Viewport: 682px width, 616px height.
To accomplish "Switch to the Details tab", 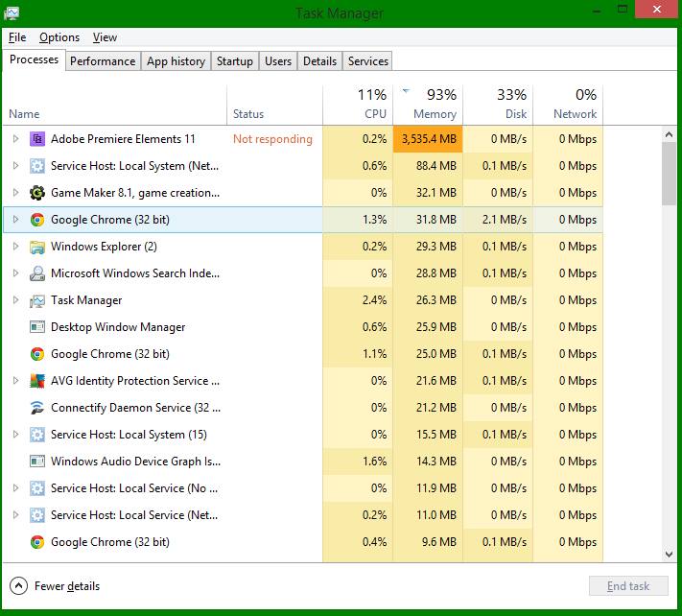I will tap(319, 61).
